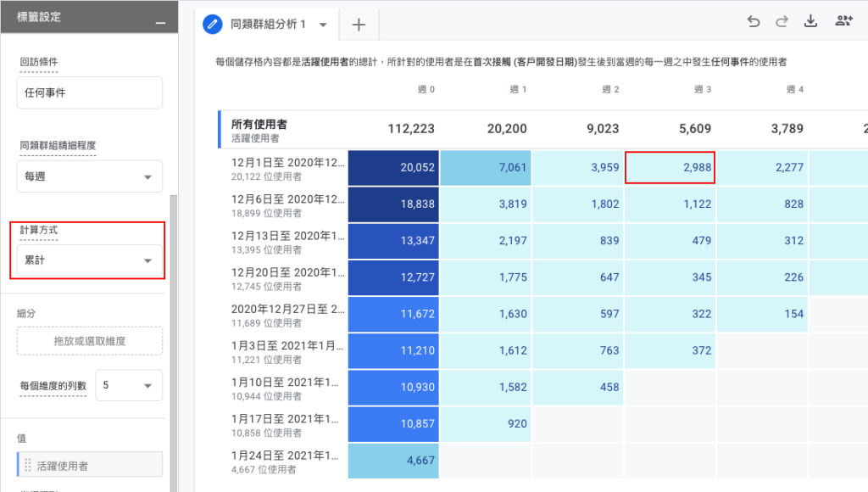Open share with users icon
The image size is (868, 492).
[843, 21]
